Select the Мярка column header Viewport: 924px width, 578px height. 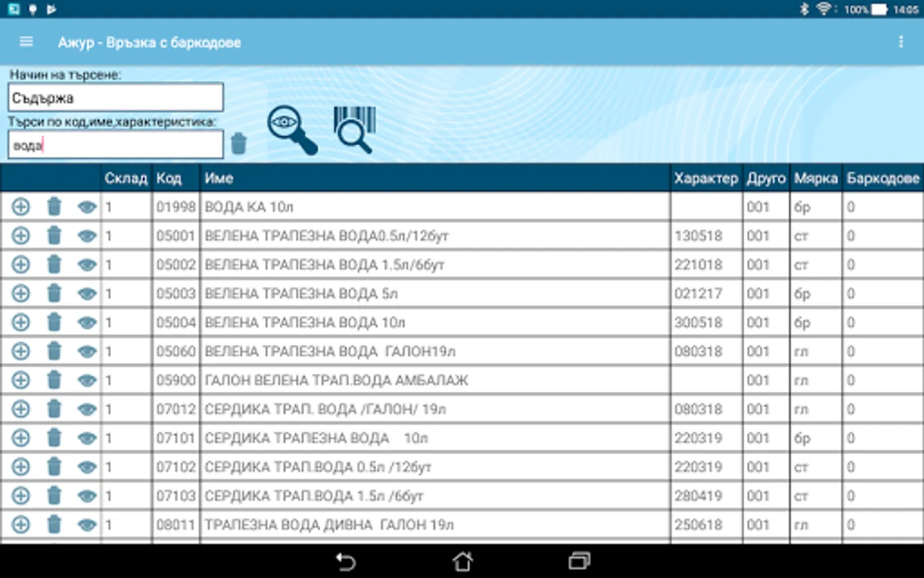[816, 179]
